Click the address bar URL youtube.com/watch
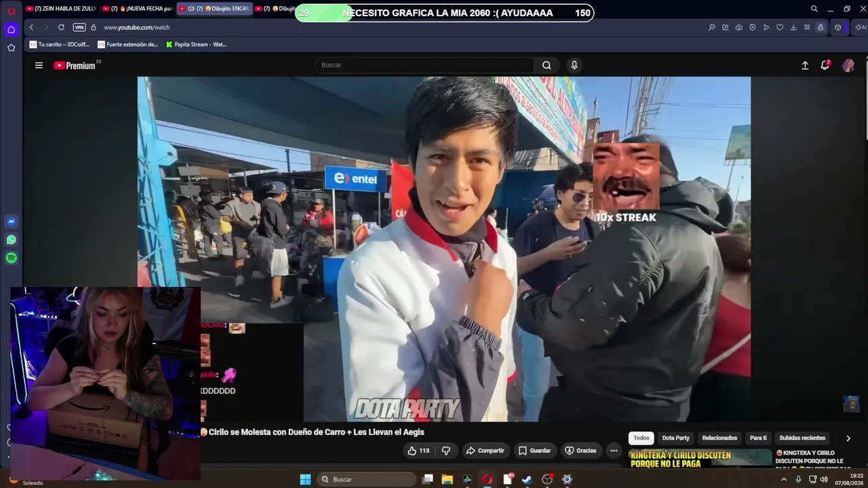Image resolution: width=868 pixels, height=488 pixels. coord(136,27)
